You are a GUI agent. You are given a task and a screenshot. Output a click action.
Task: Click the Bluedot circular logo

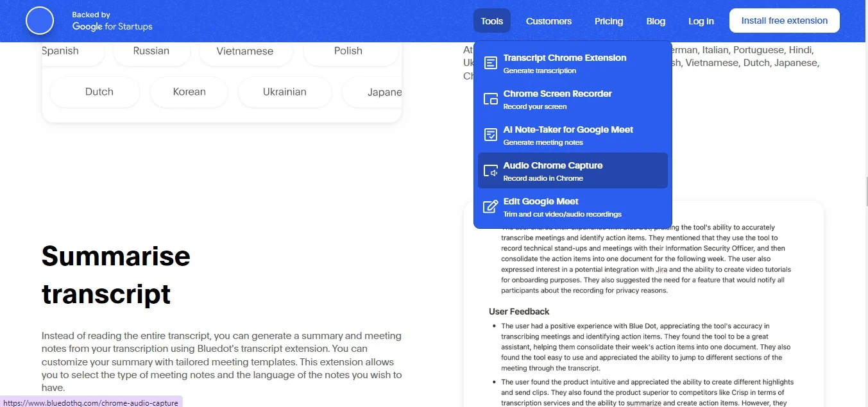(40, 21)
